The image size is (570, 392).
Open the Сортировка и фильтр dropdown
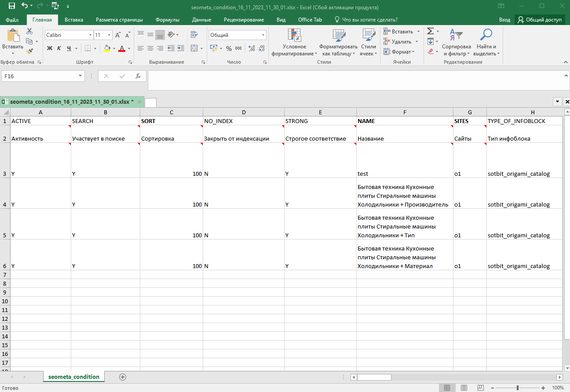456,43
